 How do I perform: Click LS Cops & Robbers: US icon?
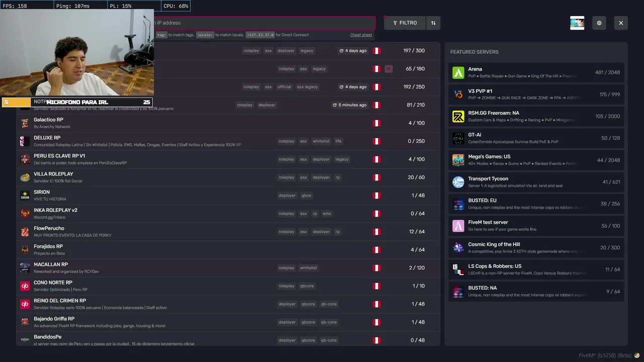(458, 269)
